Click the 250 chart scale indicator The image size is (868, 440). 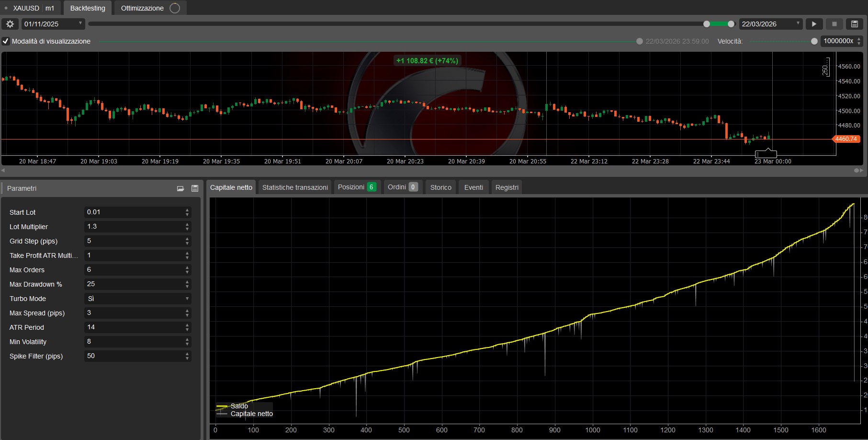pos(825,69)
